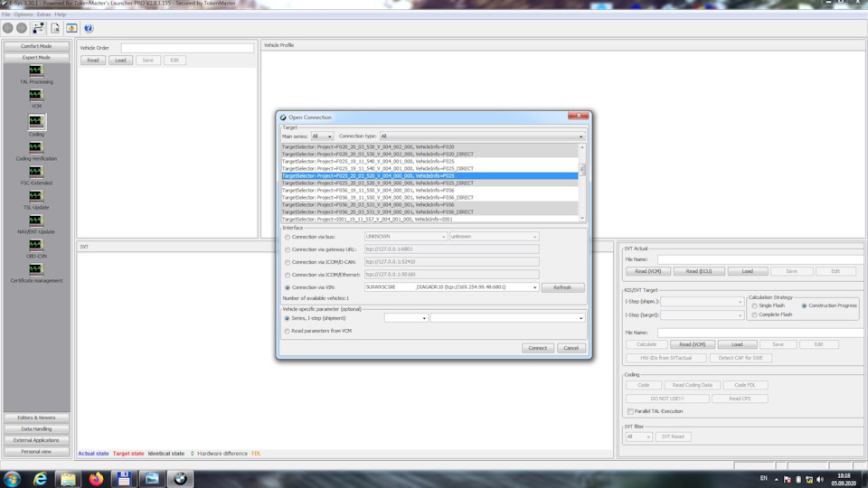
Task: Click Read (ECU) in SVT Actual
Action: (x=699, y=272)
